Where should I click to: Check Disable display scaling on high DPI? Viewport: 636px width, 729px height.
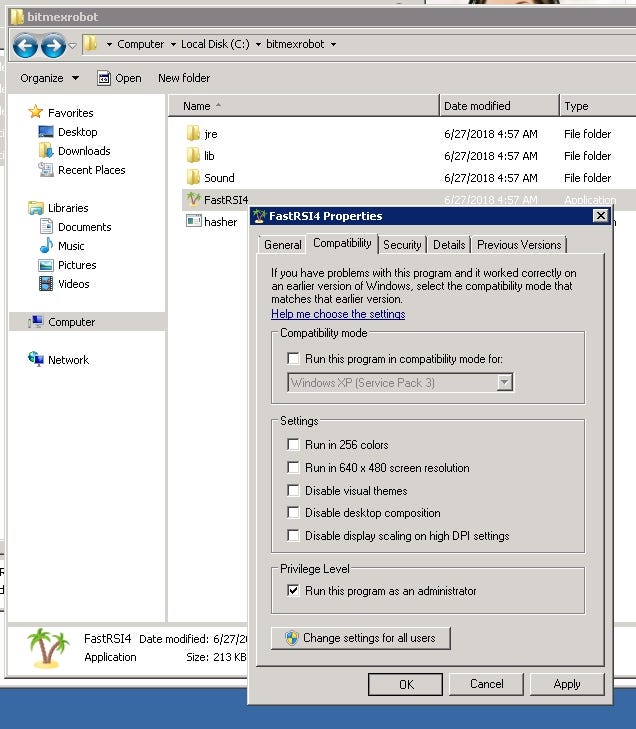pos(293,536)
